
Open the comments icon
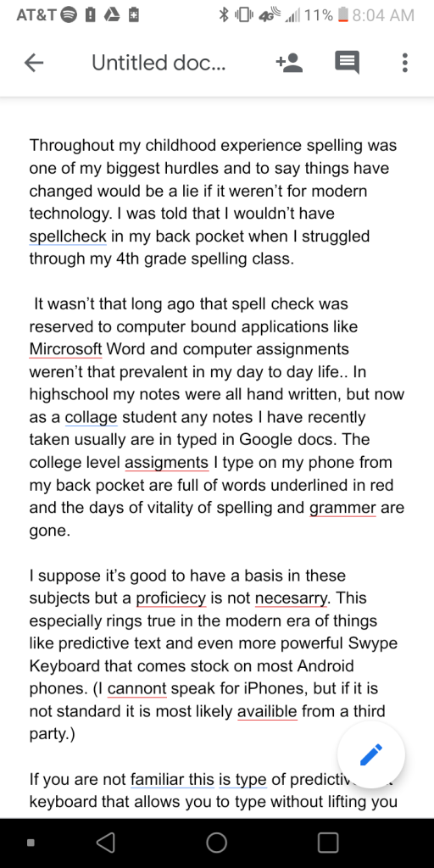[347, 63]
